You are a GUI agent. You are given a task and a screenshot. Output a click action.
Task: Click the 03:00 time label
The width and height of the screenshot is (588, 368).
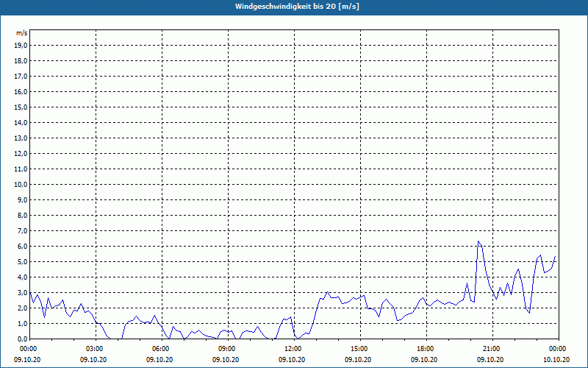pos(96,349)
